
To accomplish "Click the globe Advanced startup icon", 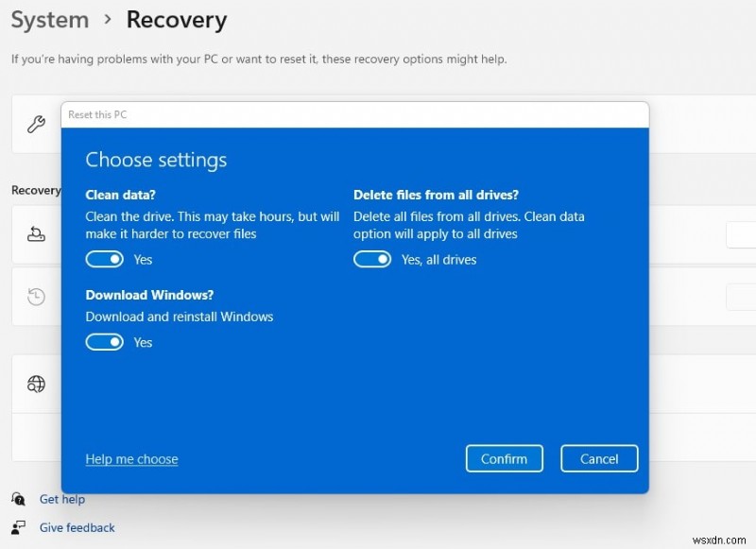I will [x=35, y=384].
